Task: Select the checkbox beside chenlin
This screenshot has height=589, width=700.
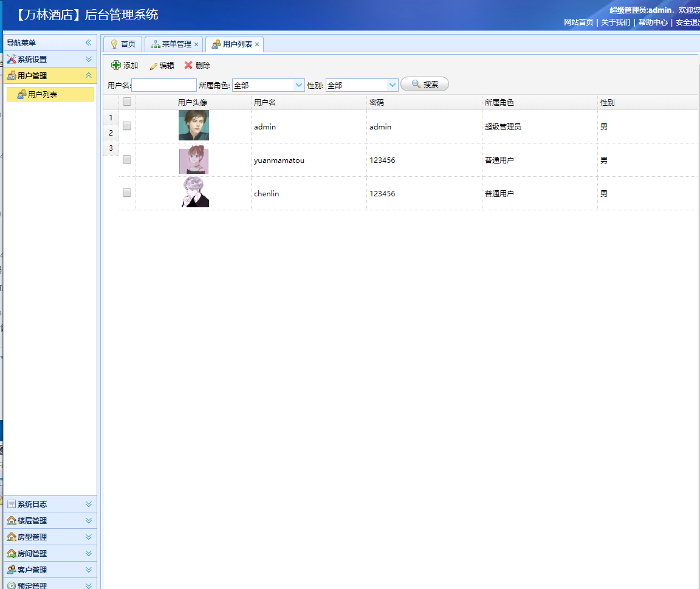Action: click(126, 193)
